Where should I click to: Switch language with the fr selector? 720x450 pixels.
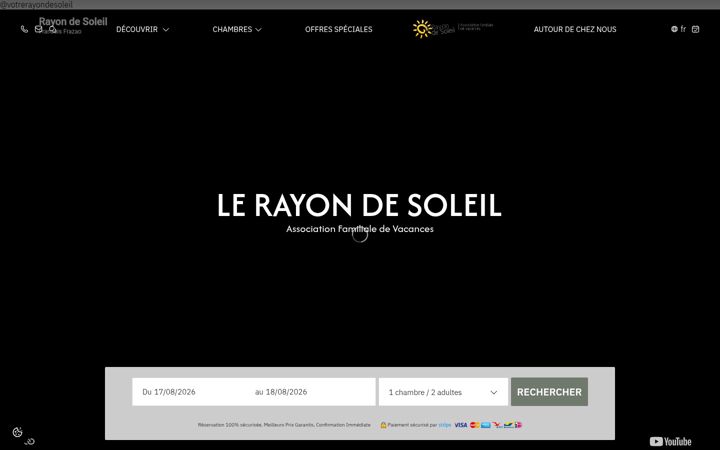pos(683,29)
